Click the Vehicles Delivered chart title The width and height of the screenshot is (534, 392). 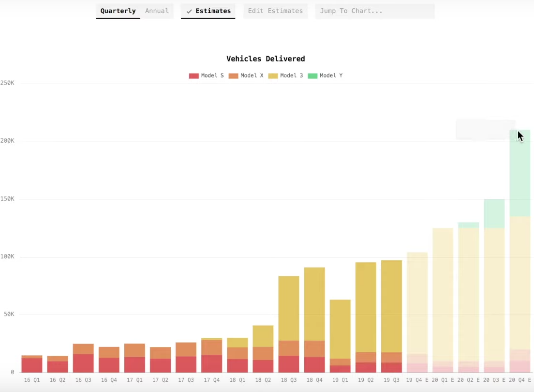266,59
